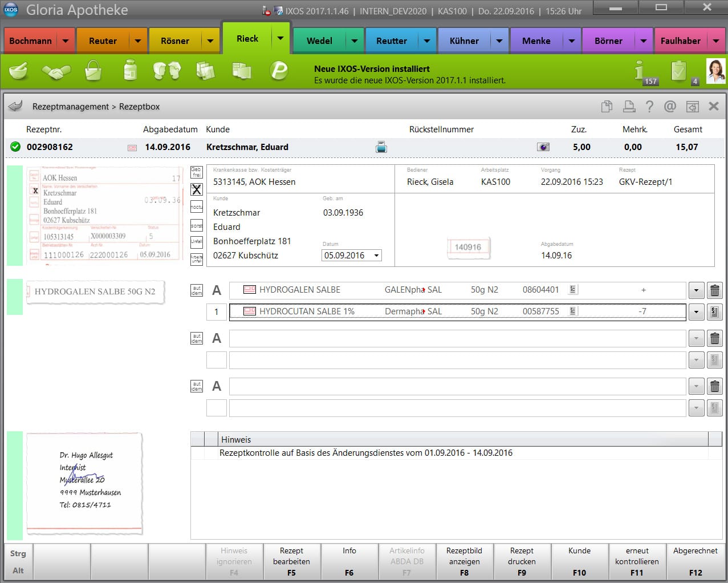728x583 pixels.
Task: Click the user profile photo
Action: click(716, 71)
